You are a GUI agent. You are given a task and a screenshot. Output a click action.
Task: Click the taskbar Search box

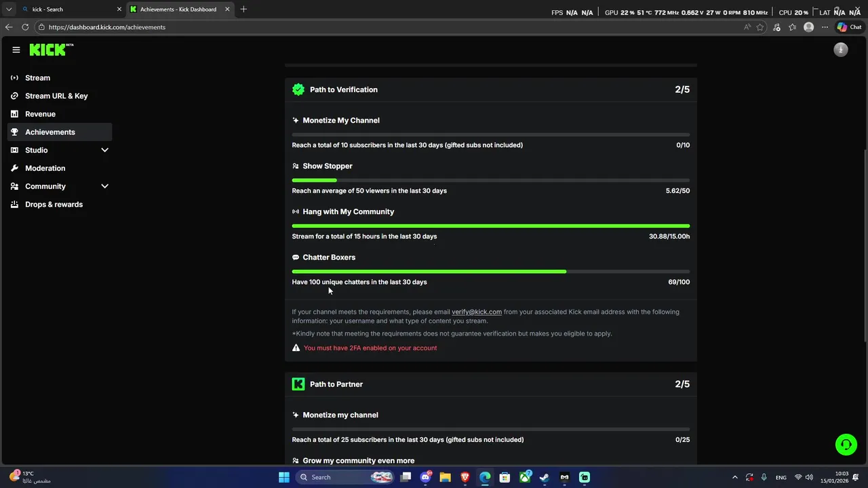click(346, 477)
